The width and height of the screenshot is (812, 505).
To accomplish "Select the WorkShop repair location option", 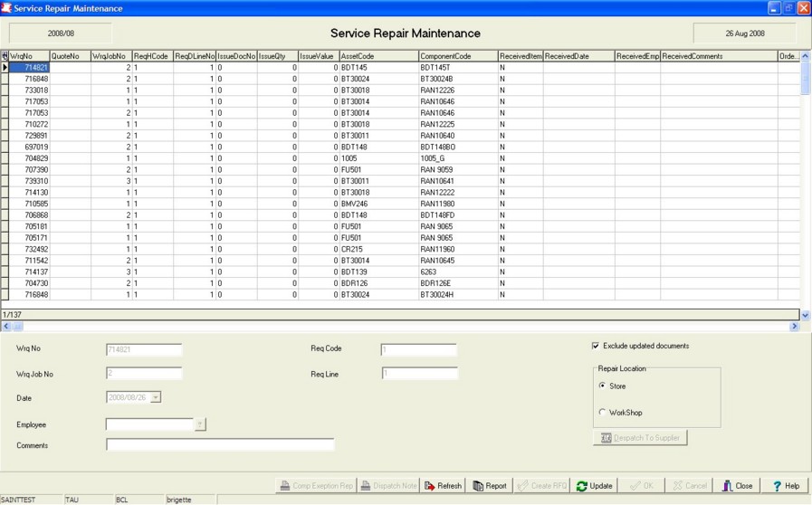I will pos(602,413).
